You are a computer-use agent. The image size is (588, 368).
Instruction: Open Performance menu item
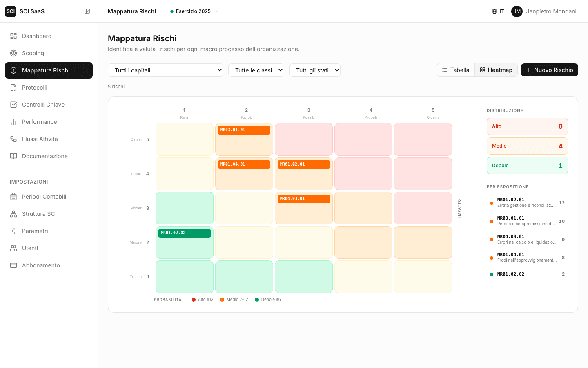(49, 122)
